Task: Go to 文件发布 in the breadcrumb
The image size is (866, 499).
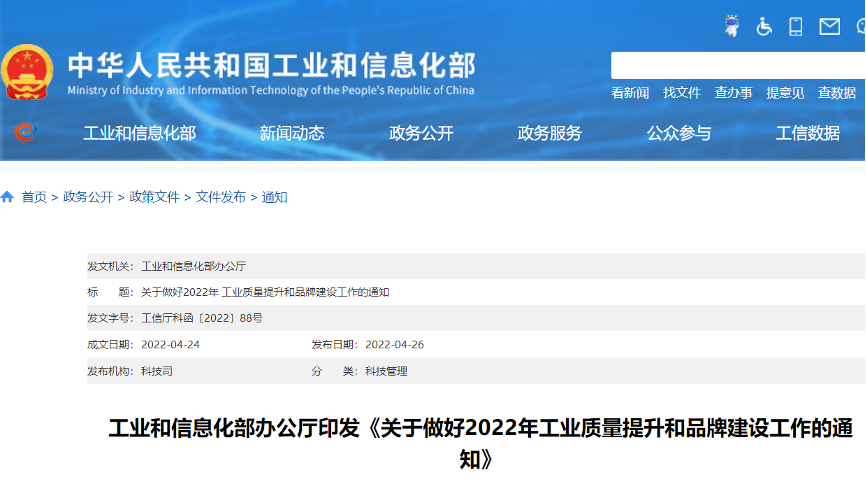Action: coord(220,197)
